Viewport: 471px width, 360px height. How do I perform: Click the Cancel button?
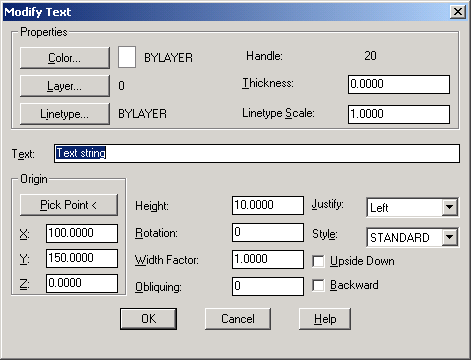pos(238,319)
